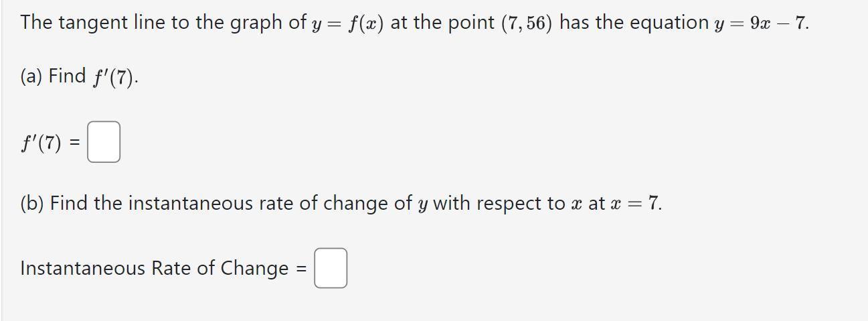Click the variable y in part (b) prompt
This screenshot has height=321, width=868.
coord(422,204)
